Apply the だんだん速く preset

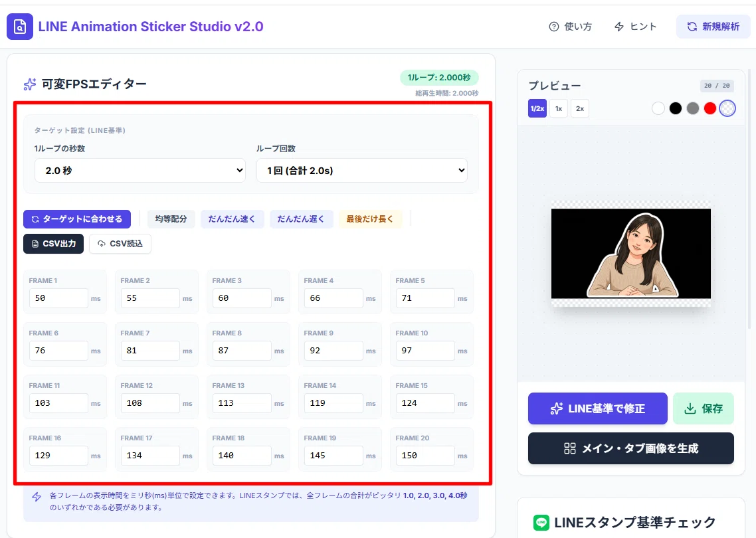pos(232,219)
